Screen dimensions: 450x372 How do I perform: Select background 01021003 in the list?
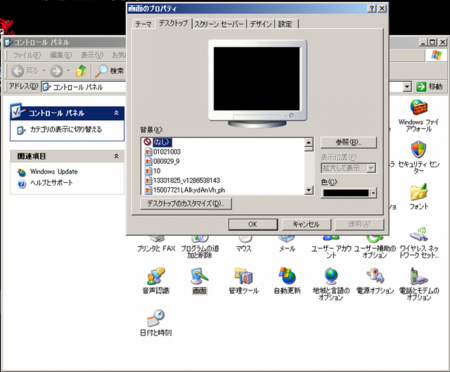(x=167, y=152)
